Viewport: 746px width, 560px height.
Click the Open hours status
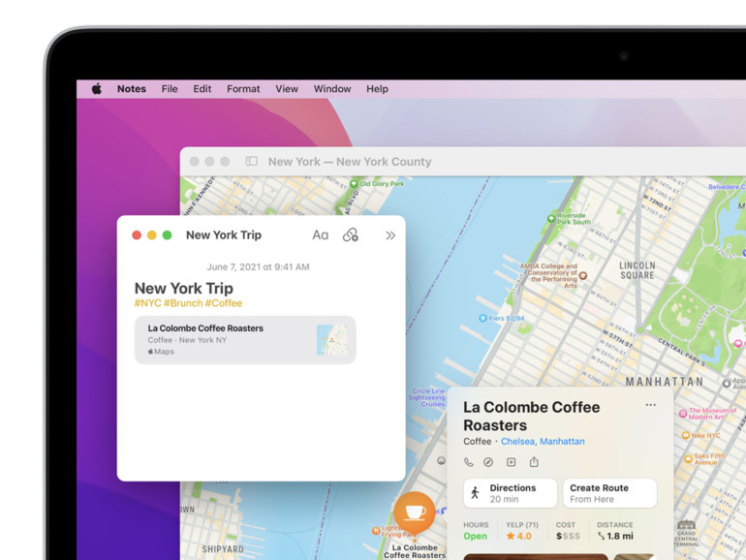(x=476, y=536)
